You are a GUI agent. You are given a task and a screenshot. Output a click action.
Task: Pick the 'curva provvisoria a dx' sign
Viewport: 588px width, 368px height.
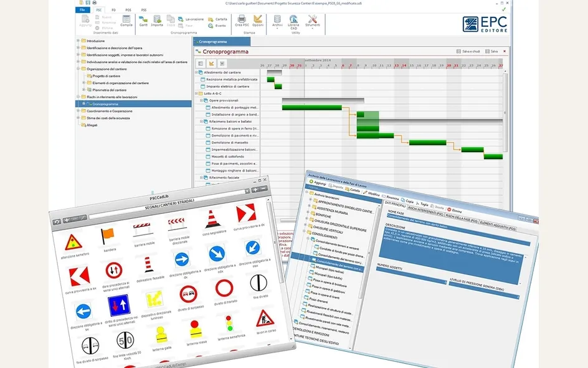[x=246, y=213]
